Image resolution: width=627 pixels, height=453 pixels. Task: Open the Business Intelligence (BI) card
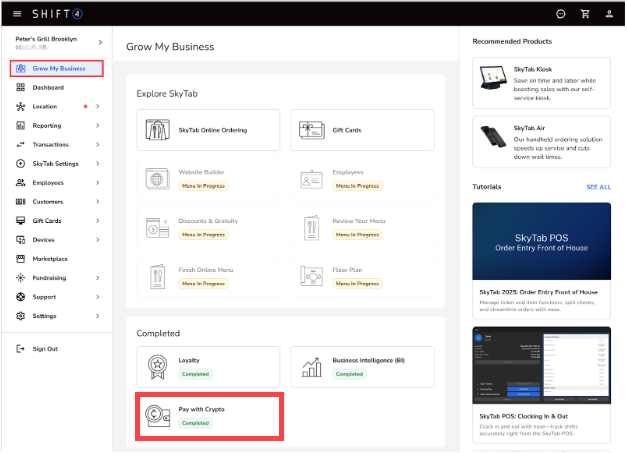tap(362, 367)
